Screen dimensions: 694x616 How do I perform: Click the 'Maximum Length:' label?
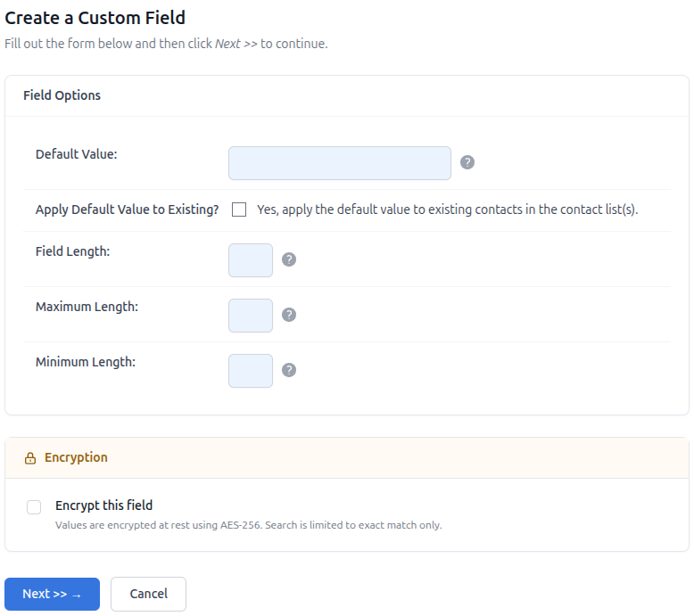coord(87,307)
